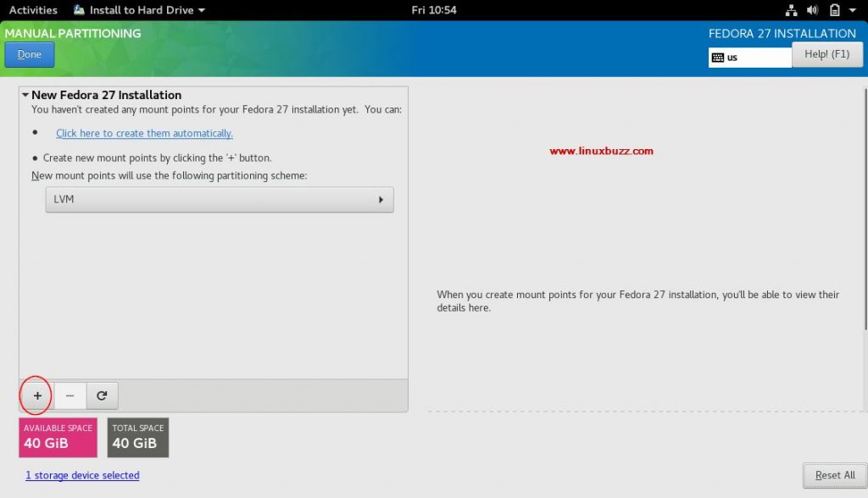Open the clock showing Fri 10:54

[434, 10]
